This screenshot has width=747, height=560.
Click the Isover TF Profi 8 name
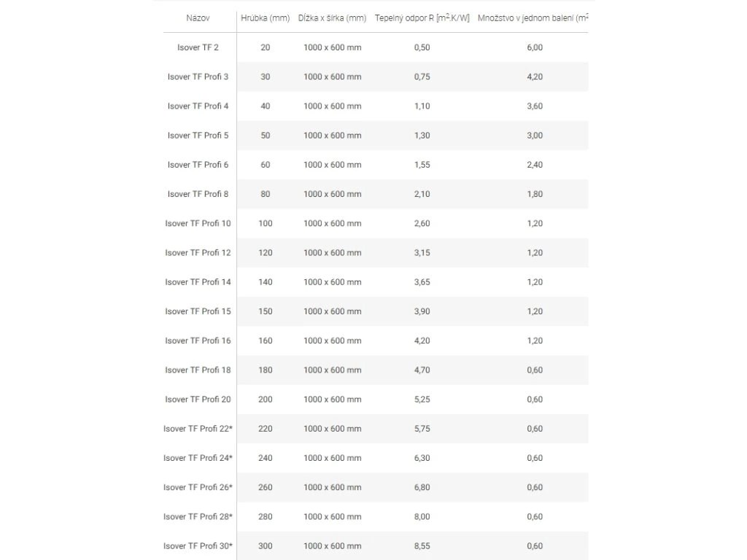click(x=198, y=194)
